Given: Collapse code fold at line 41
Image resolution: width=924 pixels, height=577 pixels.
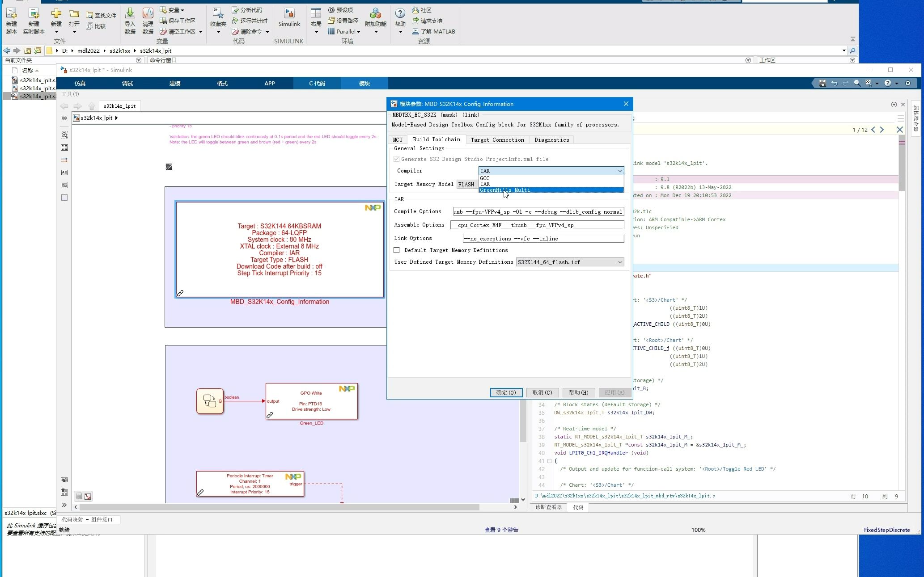Looking at the screenshot, I should [x=549, y=461].
